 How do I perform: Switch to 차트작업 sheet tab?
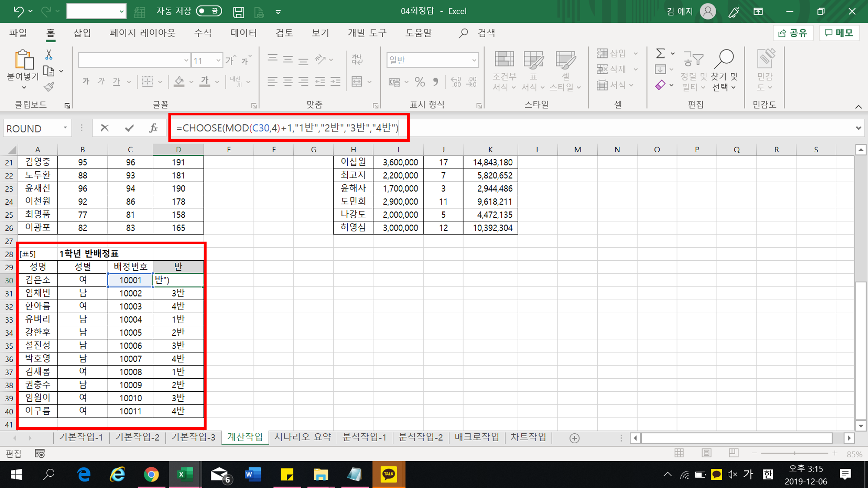[528, 437]
